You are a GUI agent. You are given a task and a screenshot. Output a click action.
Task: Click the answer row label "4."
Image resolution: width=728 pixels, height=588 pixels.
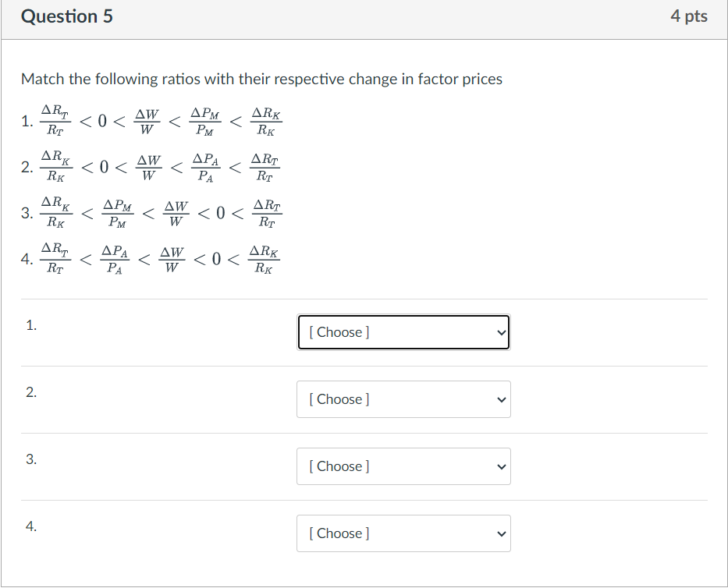(x=30, y=527)
